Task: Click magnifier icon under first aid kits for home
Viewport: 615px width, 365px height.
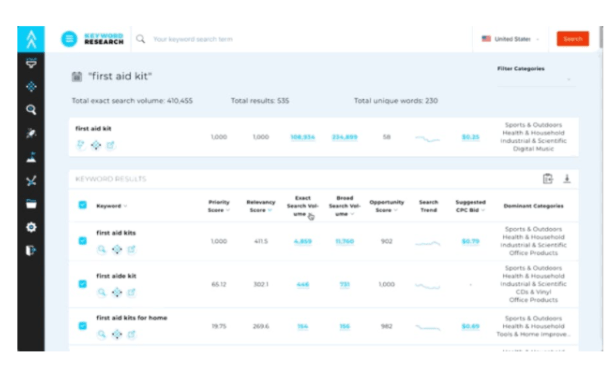Action: tap(102, 334)
